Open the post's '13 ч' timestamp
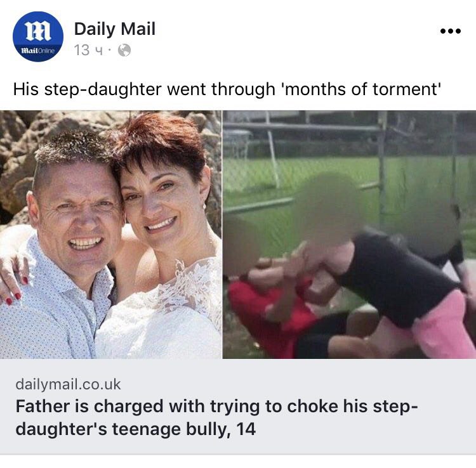This screenshot has width=476, height=468. [88, 50]
